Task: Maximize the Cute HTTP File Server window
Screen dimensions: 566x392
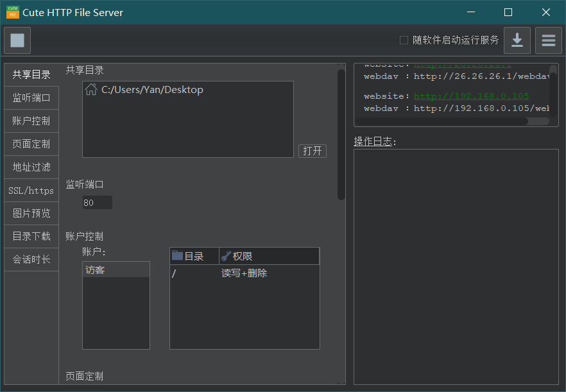Action: pos(508,12)
